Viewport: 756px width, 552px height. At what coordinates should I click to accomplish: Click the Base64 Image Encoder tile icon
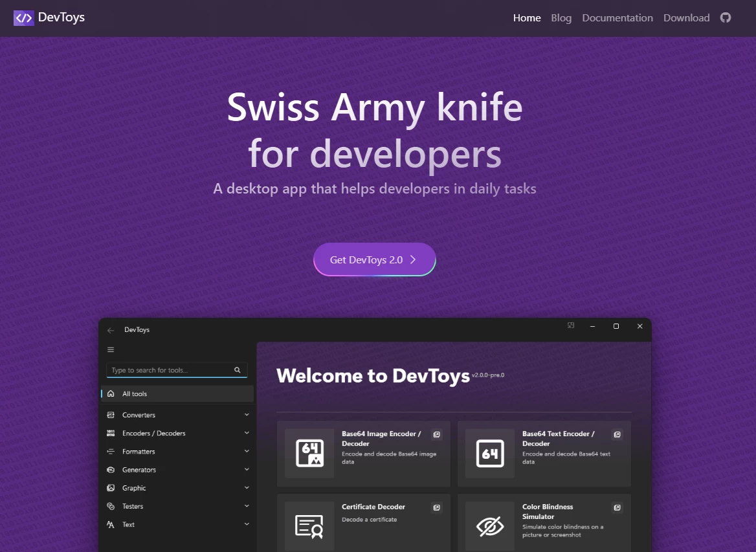coord(309,453)
